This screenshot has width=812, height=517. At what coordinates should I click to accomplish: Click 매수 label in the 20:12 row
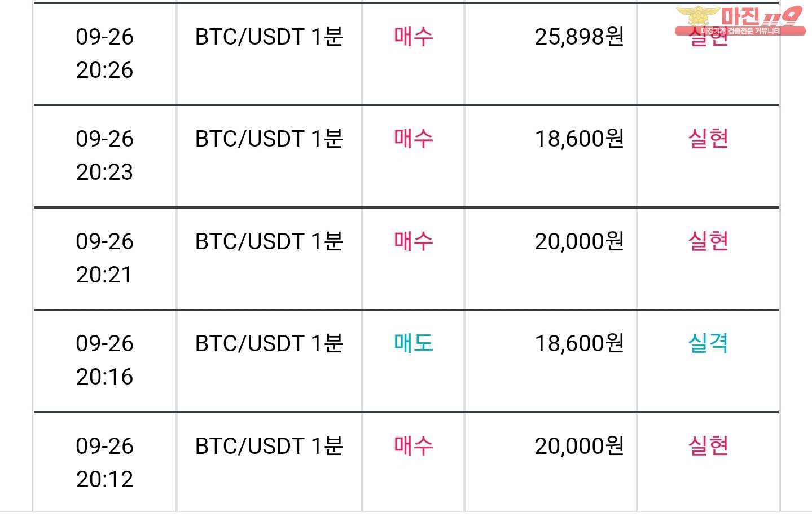(414, 446)
